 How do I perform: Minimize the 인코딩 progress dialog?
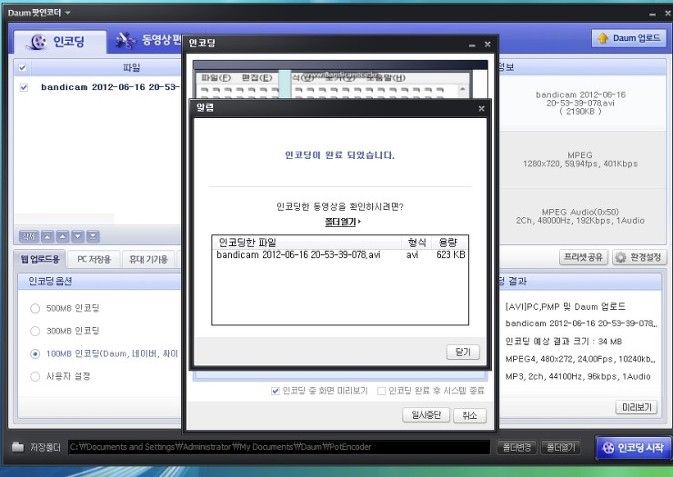coord(472,45)
